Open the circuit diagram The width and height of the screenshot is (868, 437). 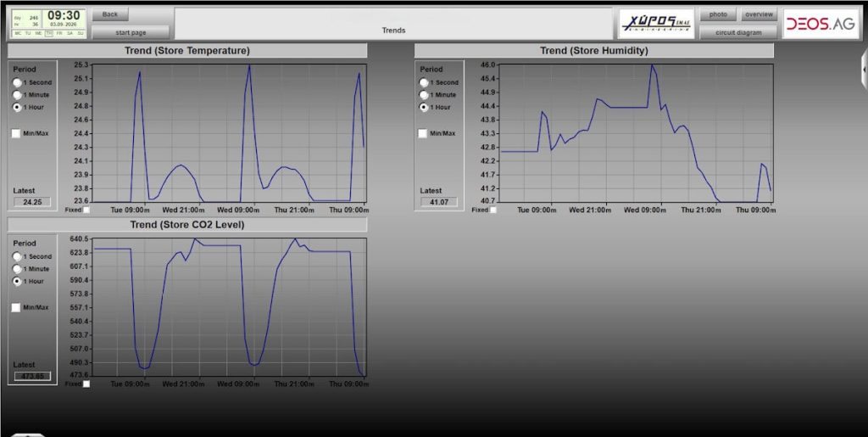point(738,32)
